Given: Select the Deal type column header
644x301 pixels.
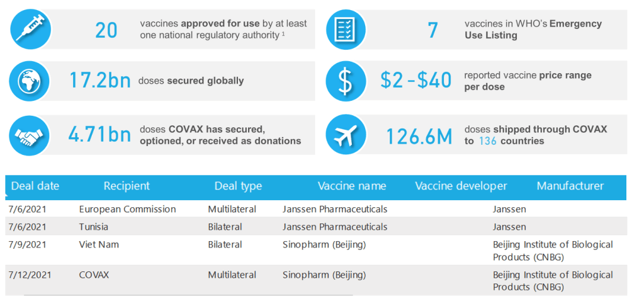Looking at the screenshot, I should point(238,186).
